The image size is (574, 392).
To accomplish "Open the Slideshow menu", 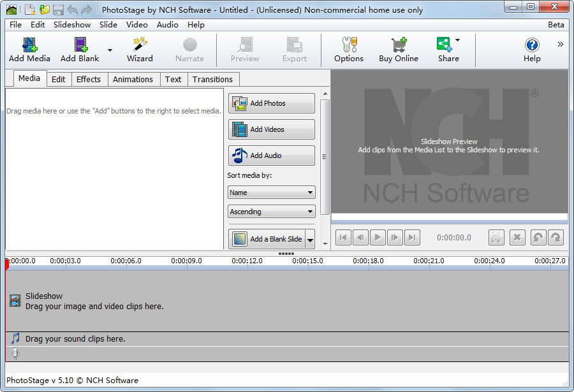I will coord(72,24).
